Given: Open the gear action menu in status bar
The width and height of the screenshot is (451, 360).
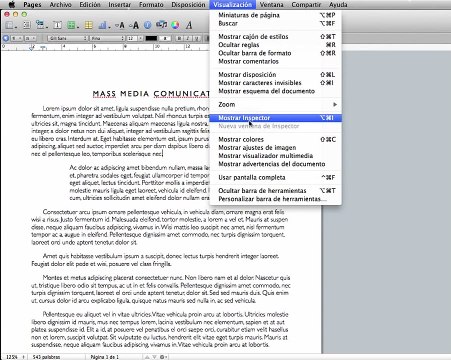Looking at the screenshot, I should point(163,357).
